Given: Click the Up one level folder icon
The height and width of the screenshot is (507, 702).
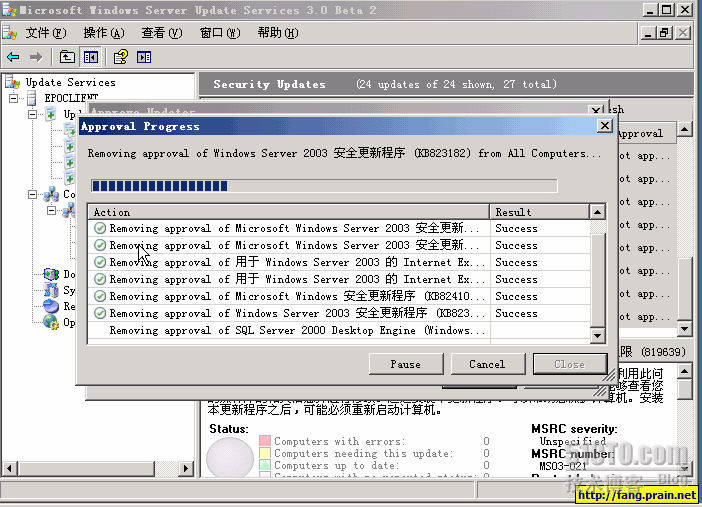Looking at the screenshot, I should pyautogui.click(x=67, y=57).
